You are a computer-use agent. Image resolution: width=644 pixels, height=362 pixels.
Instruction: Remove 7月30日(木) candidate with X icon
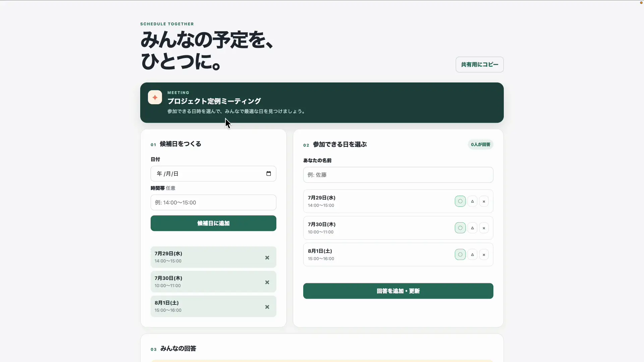point(267,282)
